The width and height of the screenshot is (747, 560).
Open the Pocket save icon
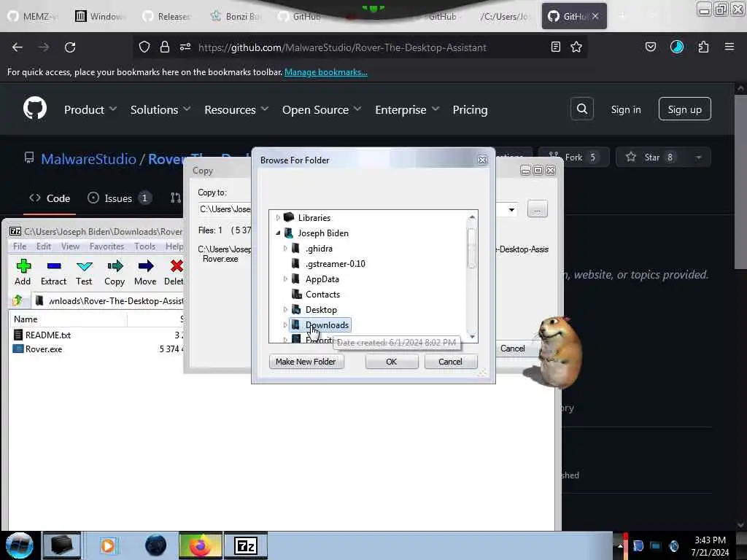coord(650,47)
